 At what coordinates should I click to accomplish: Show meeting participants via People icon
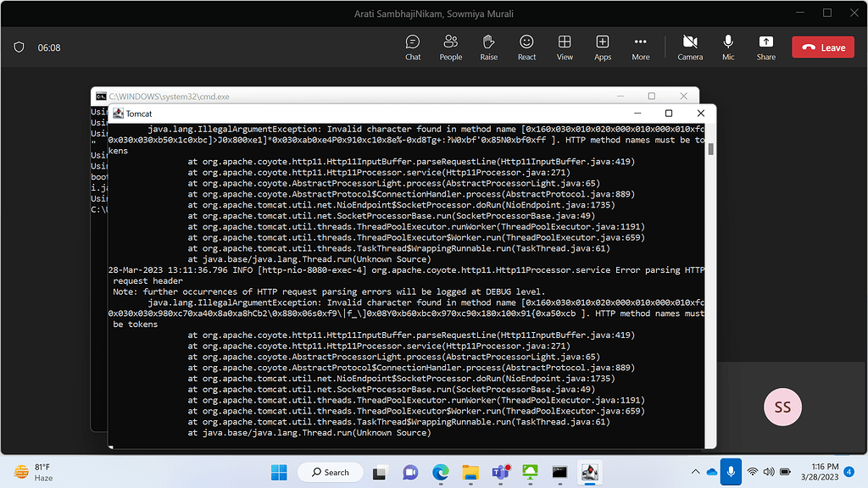(450, 47)
